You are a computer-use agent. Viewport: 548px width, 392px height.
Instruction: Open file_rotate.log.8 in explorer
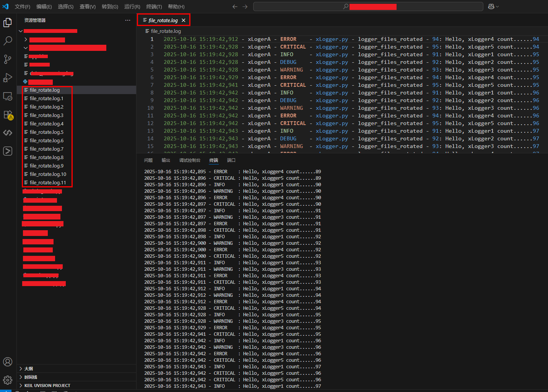tap(76, 157)
